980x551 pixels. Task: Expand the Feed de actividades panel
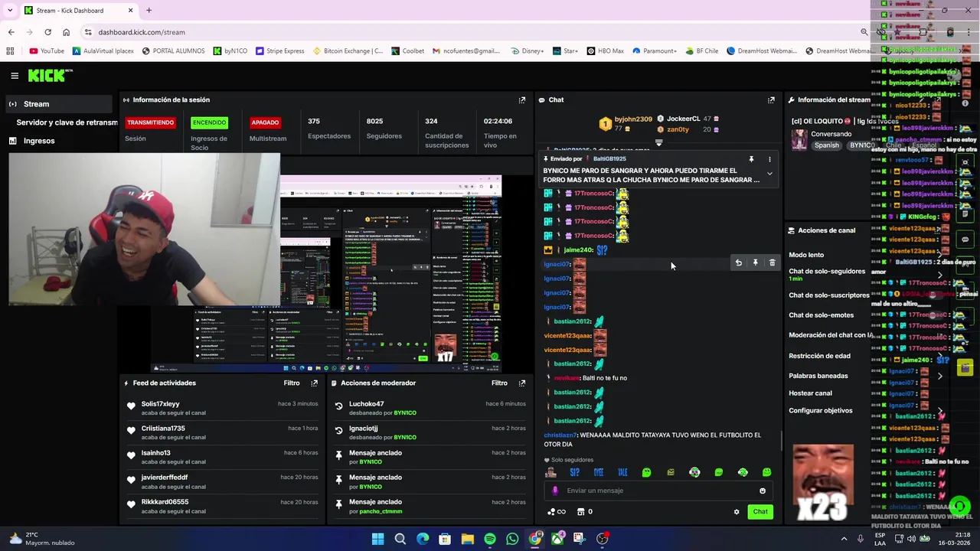pyautogui.click(x=314, y=383)
